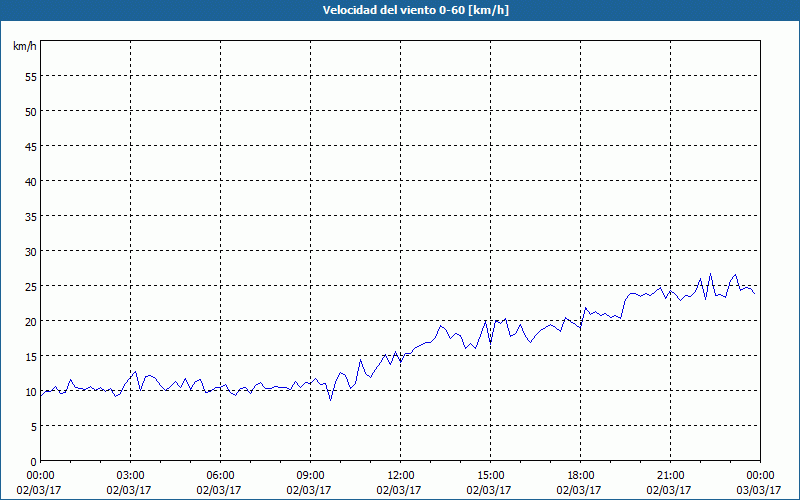The image size is (800, 500).
Task: Click the y-axis value 35
Action: pyautogui.click(x=31, y=216)
